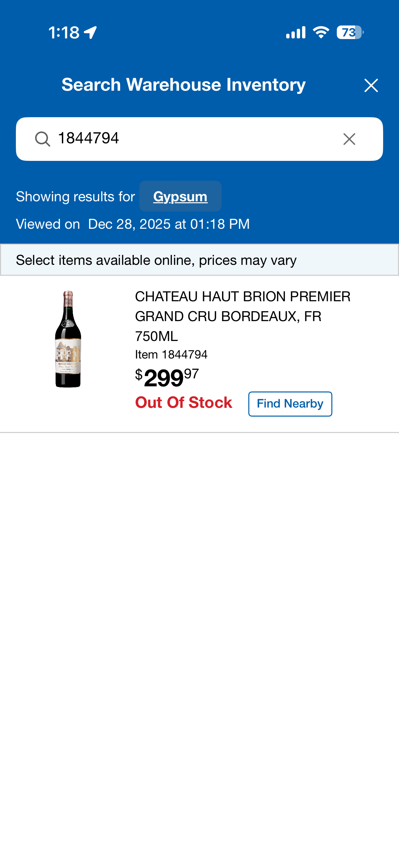399x868 pixels.
Task: Tap the Search Warehouse Inventory heading
Action: (184, 84)
